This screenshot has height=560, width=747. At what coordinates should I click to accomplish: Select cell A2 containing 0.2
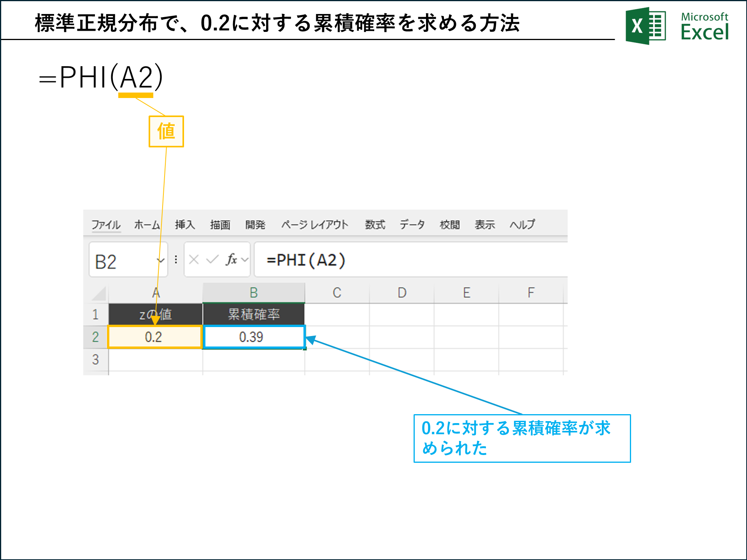click(155, 337)
